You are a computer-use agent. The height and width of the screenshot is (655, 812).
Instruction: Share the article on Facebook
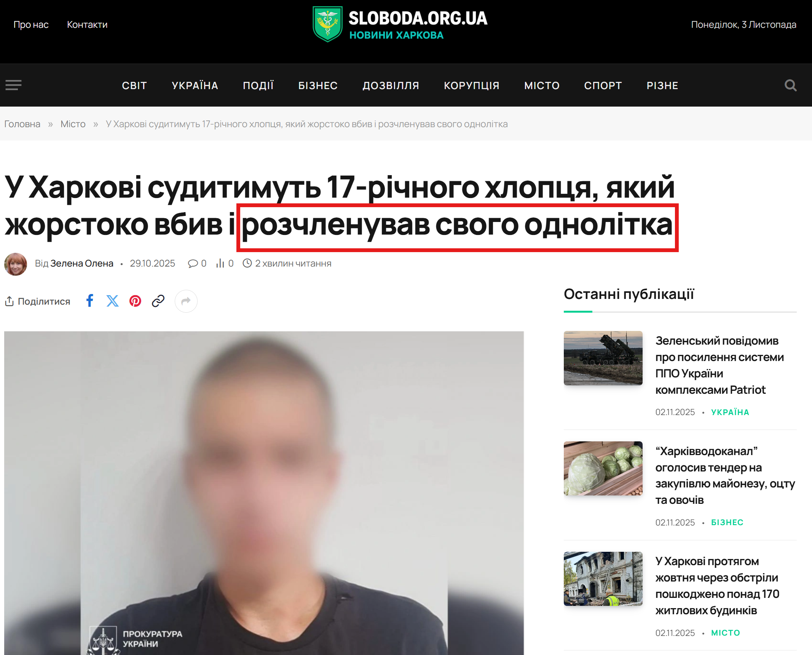point(90,301)
